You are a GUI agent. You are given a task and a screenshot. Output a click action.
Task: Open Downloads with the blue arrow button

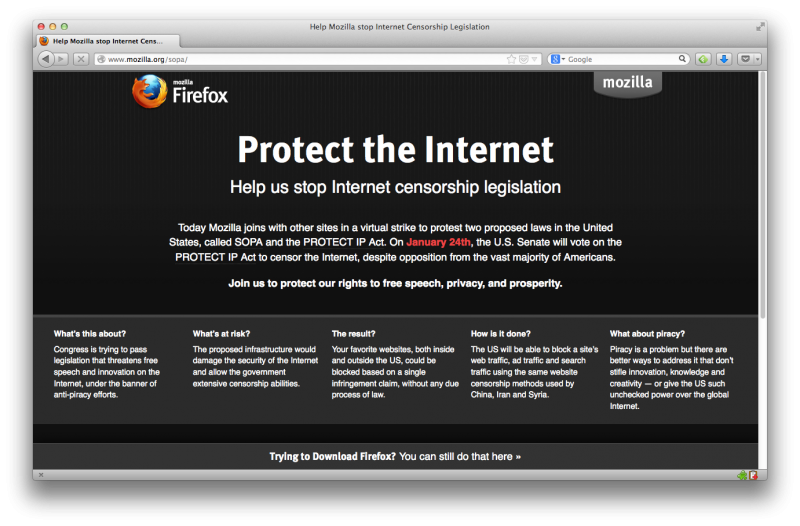pos(723,59)
